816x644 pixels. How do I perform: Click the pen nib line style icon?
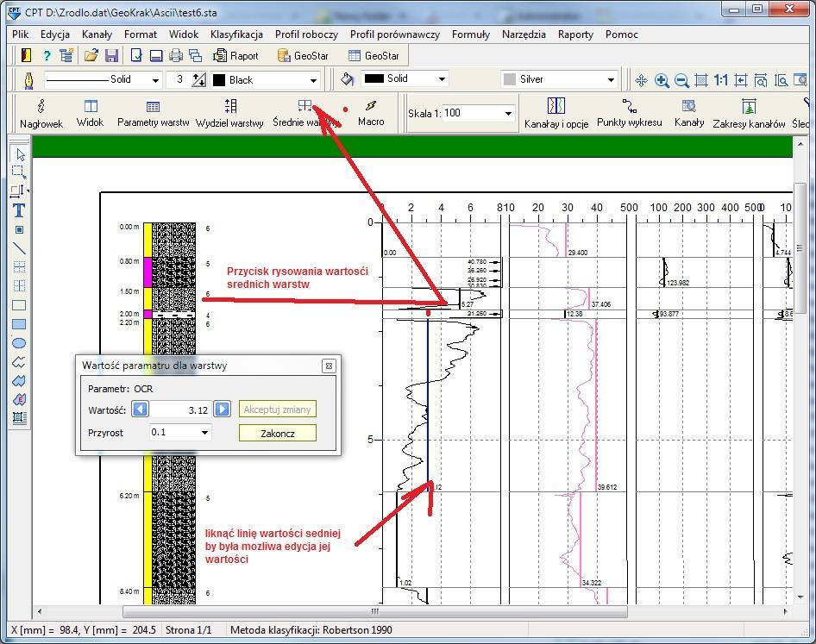pos(28,80)
